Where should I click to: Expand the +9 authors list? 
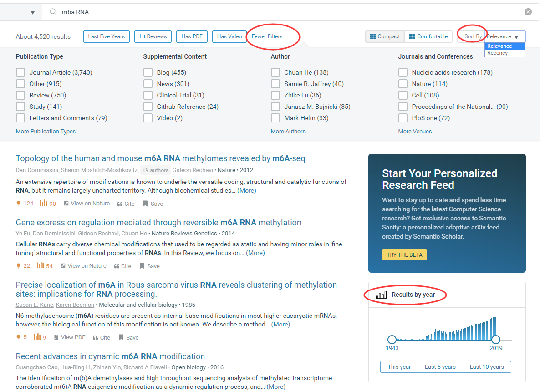coord(155,170)
